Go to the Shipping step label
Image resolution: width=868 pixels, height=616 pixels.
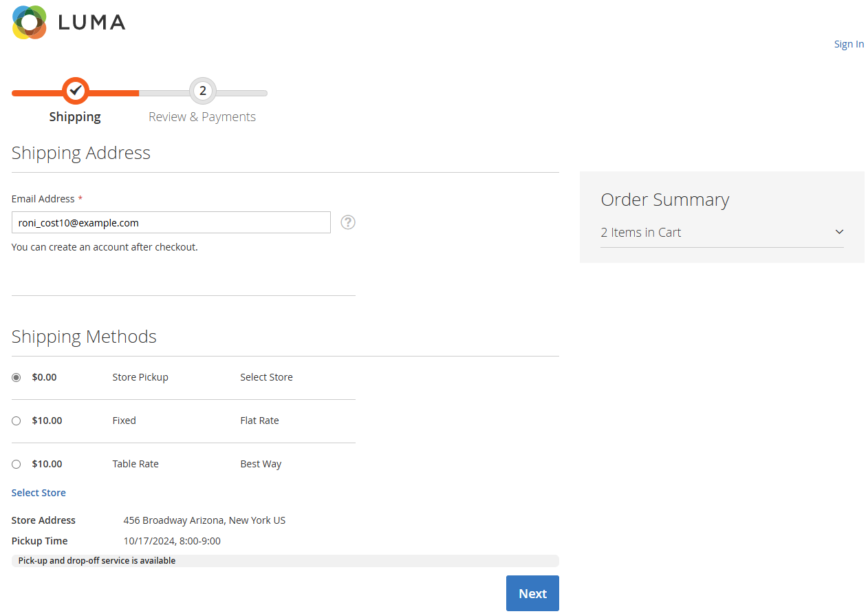(x=75, y=117)
